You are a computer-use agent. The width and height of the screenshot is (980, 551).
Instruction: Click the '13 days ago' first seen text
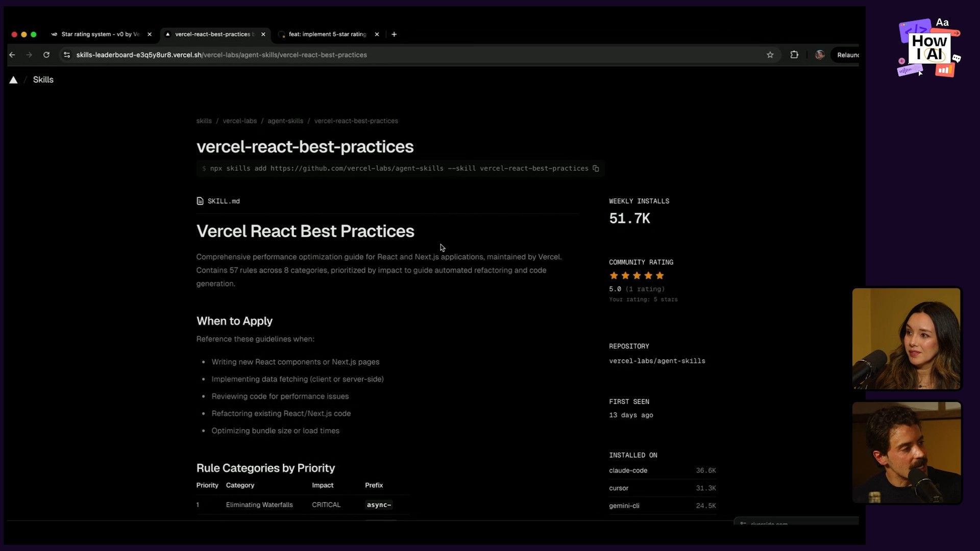(631, 415)
